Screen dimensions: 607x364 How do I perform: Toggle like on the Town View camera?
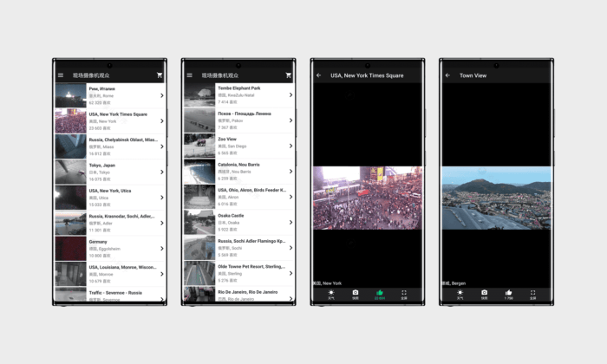point(509,294)
